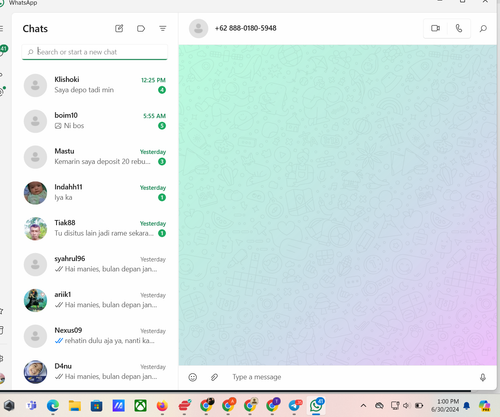Viewport: 500px width, 417px height.
Task: Open the network icon in the system tray
Action: pos(395,406)
